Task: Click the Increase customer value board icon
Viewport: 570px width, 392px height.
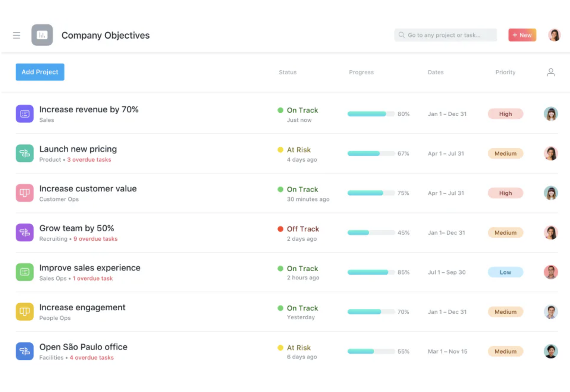Action: coord(24,193)
